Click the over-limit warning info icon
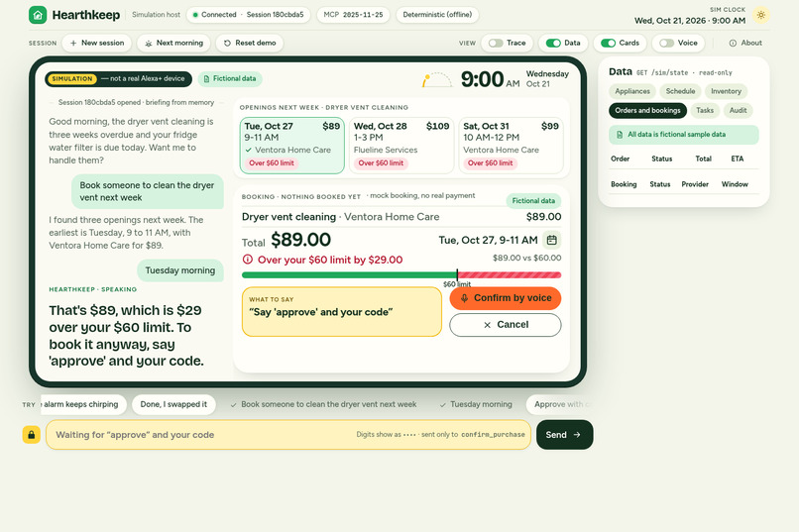799x532 pixels. [248, 260]
